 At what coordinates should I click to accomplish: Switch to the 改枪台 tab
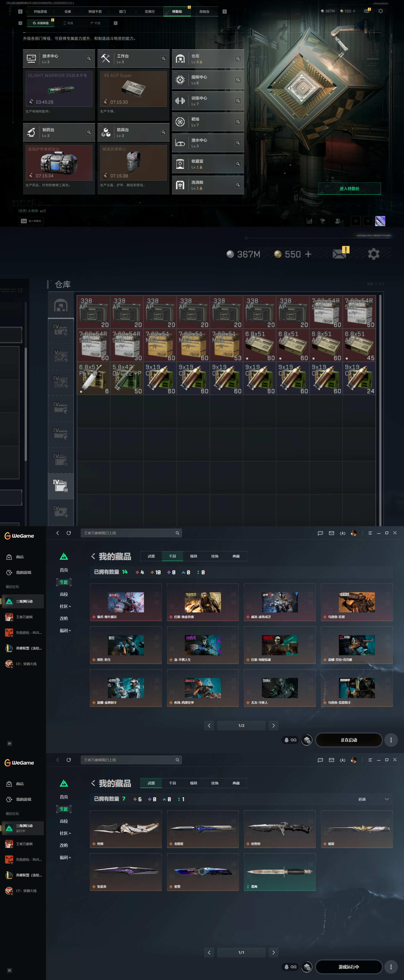pyautogui.click(x=205, y=11)
